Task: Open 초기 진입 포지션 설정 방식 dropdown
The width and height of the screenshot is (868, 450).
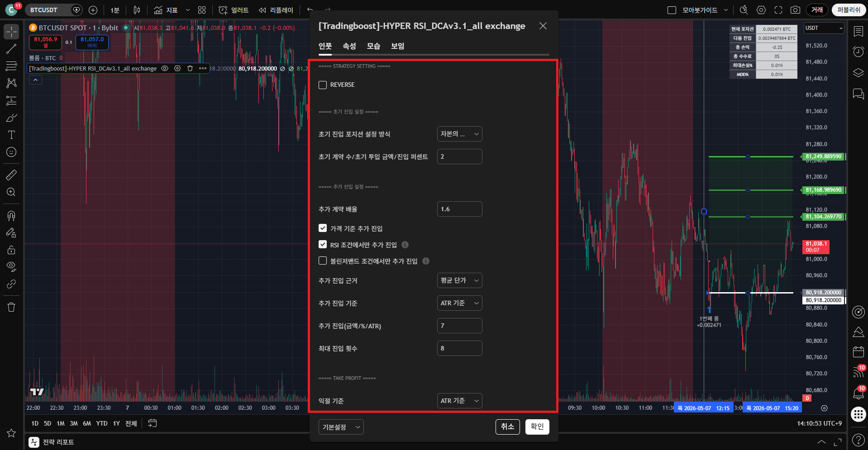Action: pyautogui.click(x=459, y=134)
